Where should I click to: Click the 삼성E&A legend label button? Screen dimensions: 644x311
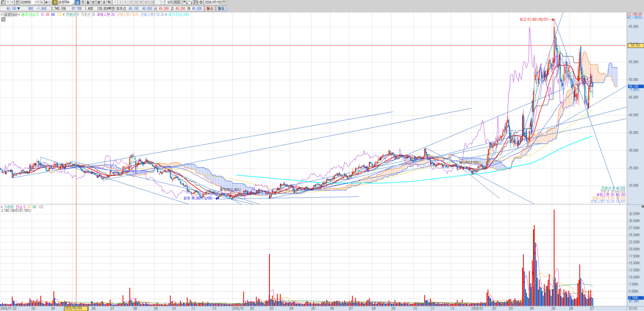coord(10,15)
